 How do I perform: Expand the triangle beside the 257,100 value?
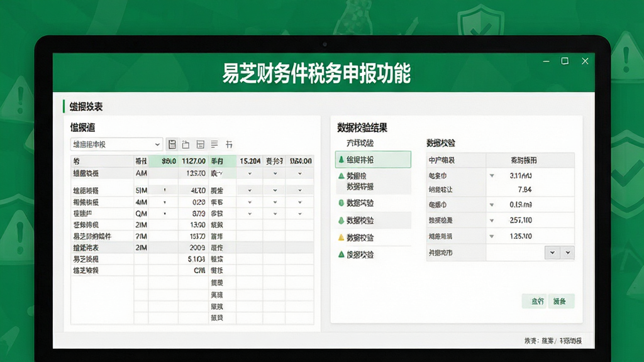pos(492,221)
